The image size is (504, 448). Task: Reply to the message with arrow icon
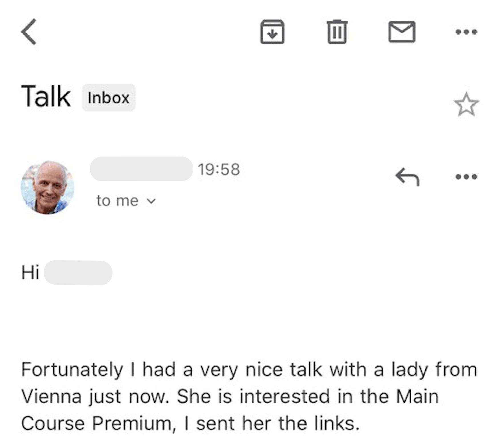pyautogui.click(x=407, y=177)
